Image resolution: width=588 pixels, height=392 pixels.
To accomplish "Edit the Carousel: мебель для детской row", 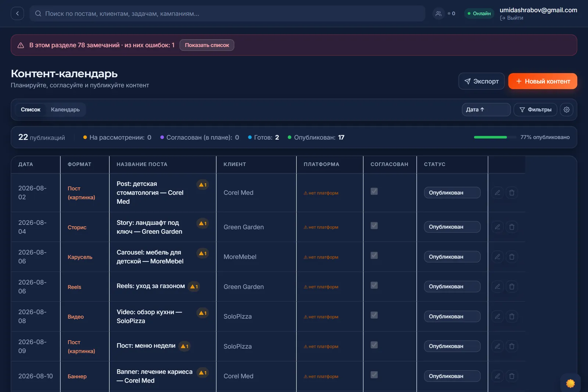I will 498,257.
